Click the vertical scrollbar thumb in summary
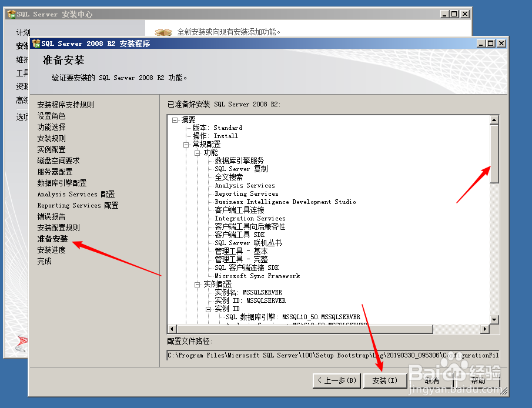Viewport: 532px width, 408px height. click(494, 154)
